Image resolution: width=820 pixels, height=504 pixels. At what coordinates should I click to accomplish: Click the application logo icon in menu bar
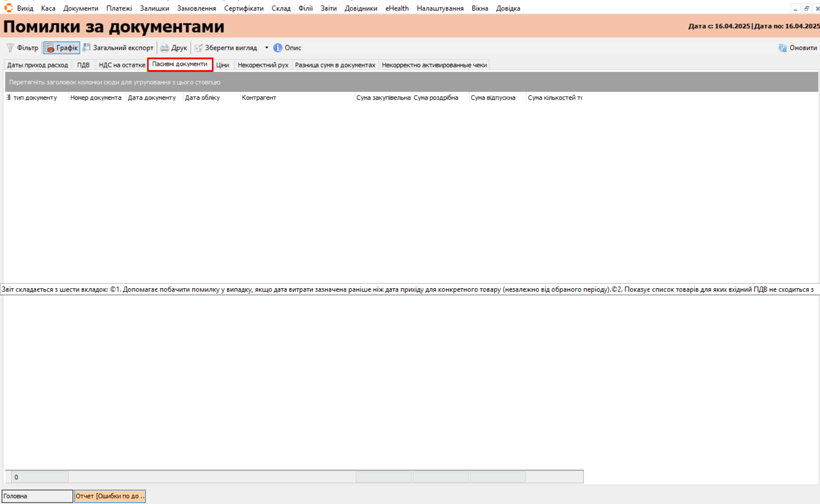[8, 8]
